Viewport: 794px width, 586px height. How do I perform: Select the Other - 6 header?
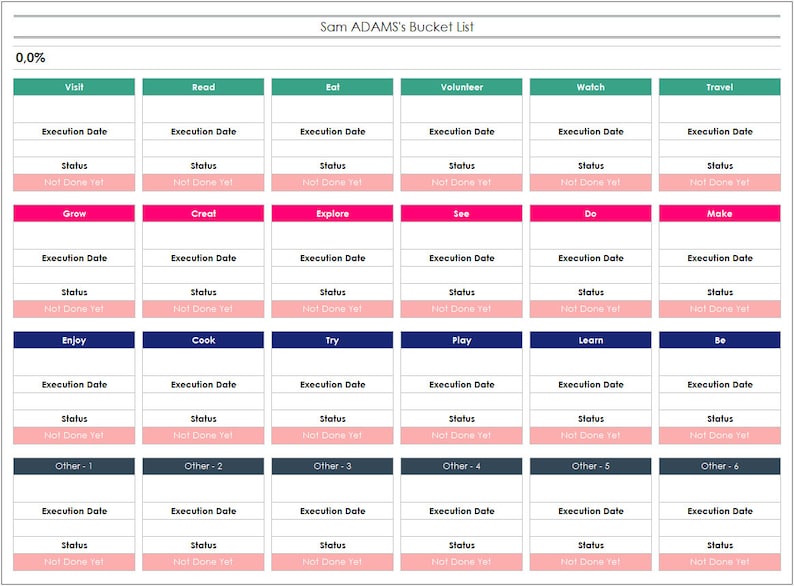pos(720,466)
